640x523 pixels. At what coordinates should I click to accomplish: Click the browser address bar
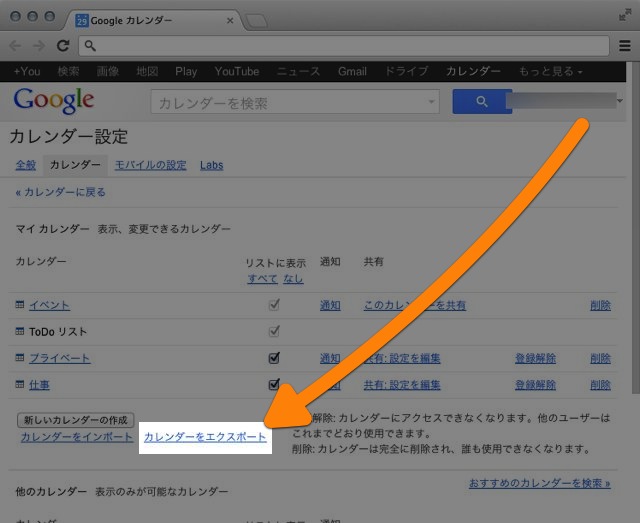(344, 45)
